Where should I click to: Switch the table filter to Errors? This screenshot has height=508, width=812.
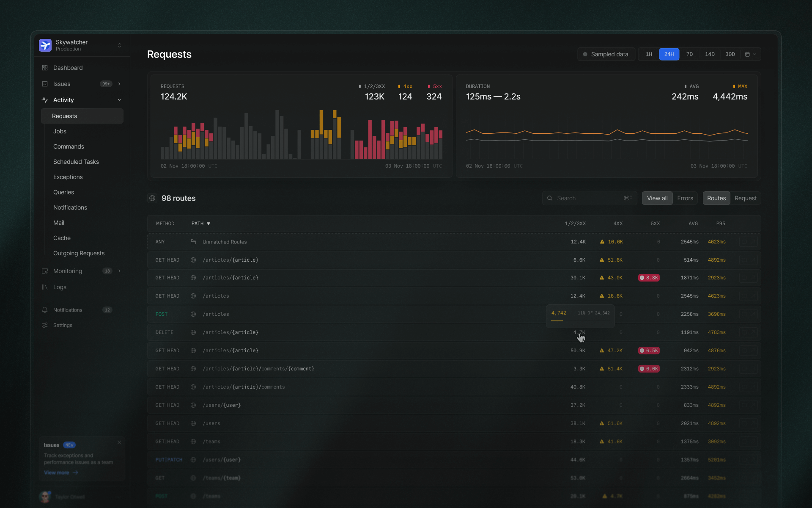685,198
